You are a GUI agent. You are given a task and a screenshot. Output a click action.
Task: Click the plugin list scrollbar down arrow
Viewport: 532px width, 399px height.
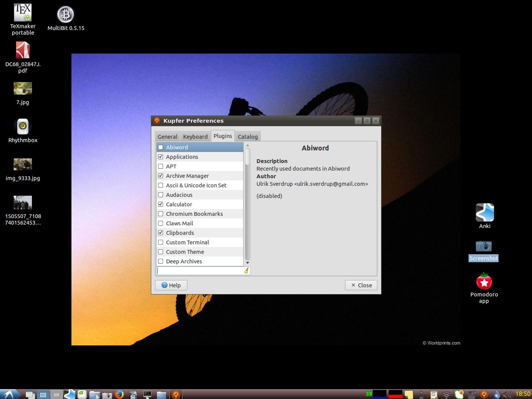(248, 263)
